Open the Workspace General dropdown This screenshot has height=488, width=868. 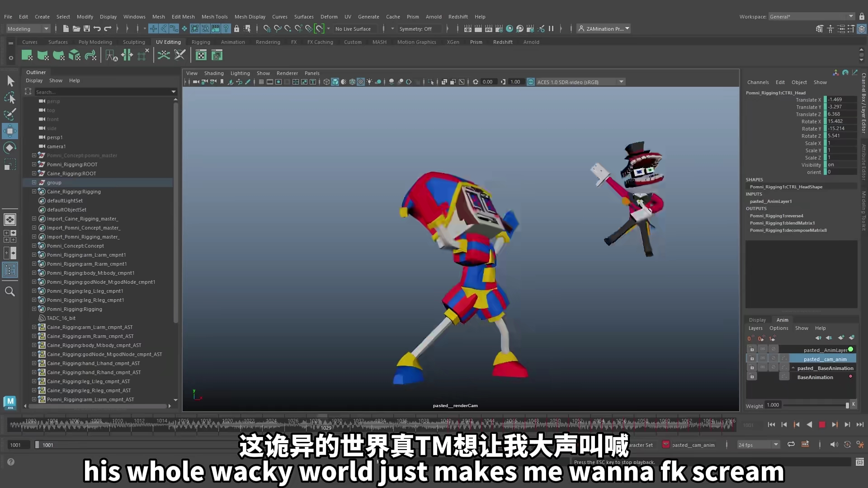coord(811,17)
